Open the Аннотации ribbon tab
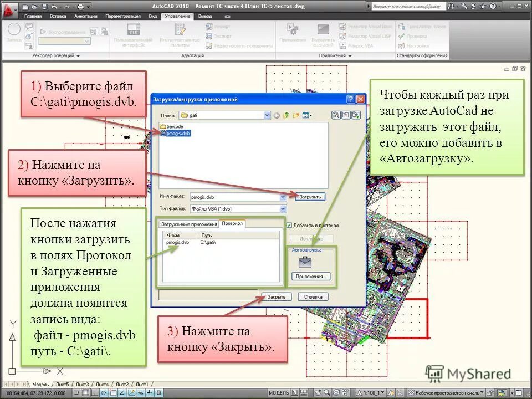The image size is (532, 399). (x=86, y=16)
